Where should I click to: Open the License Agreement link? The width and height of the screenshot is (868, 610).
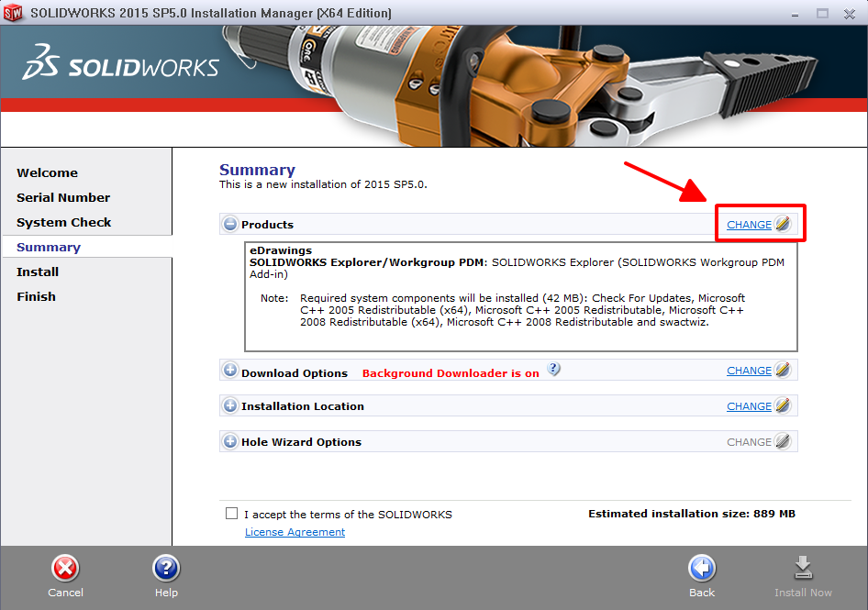tap(295, 532)
